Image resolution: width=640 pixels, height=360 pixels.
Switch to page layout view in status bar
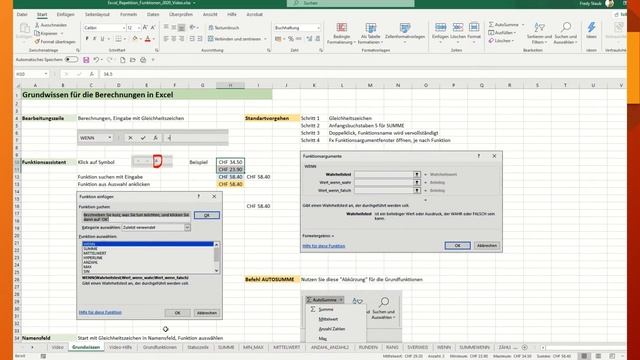598,356
